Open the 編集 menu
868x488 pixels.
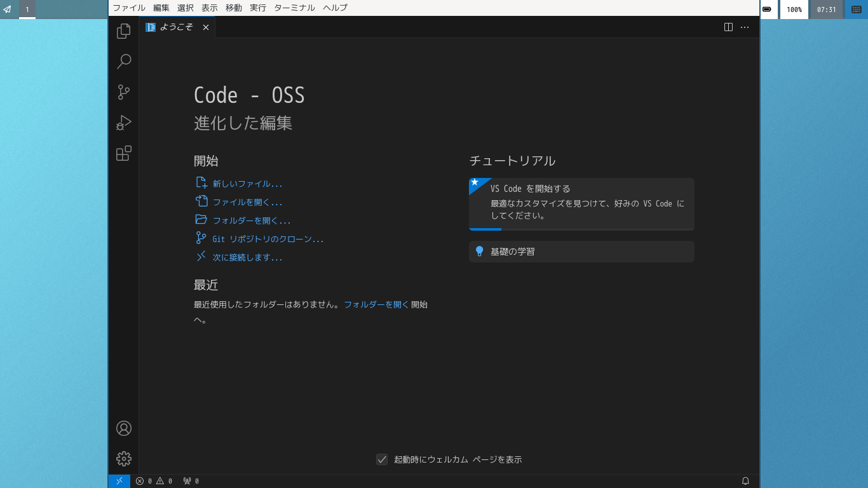point(161,8)
